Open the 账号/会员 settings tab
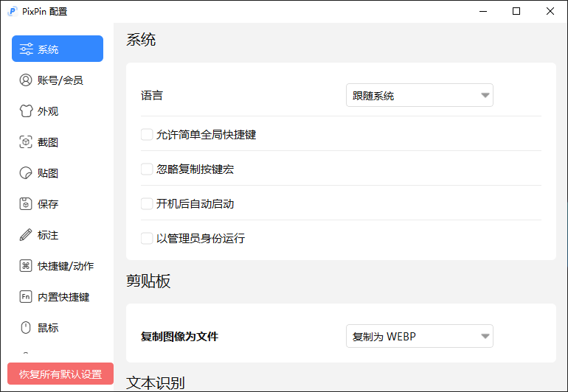Viewport: 568px width, 392px height. click(x=60, y=80)
